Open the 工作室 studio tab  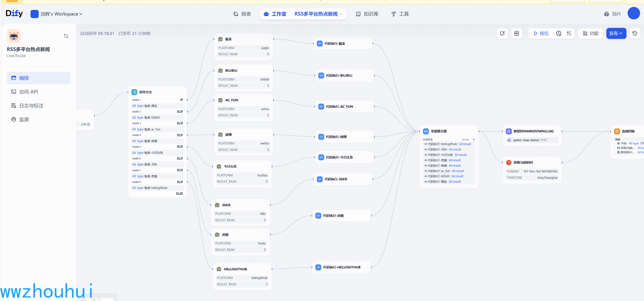[275, 14]
